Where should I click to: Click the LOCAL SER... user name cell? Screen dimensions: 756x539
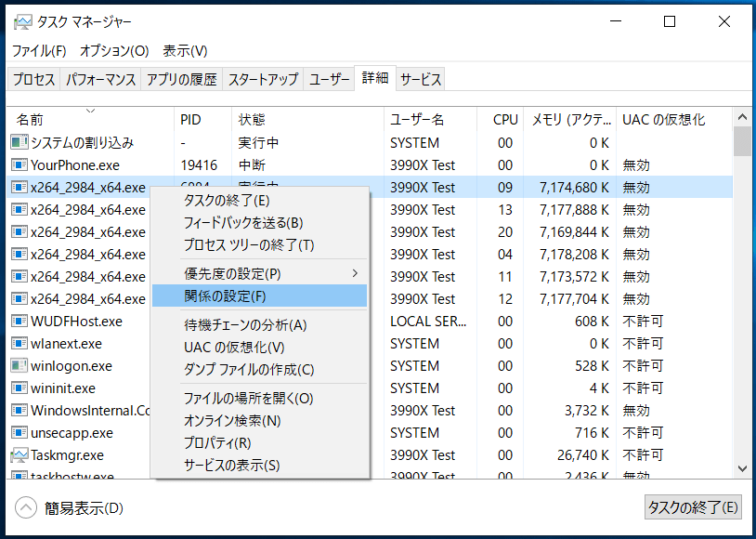[x=428, y=322]
